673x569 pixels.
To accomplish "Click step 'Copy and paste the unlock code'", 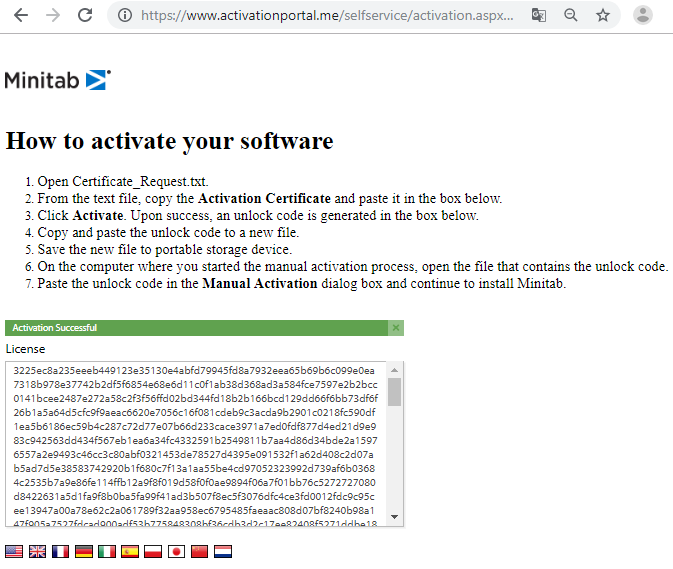I will pyautogui.click(x=168, y=233).
